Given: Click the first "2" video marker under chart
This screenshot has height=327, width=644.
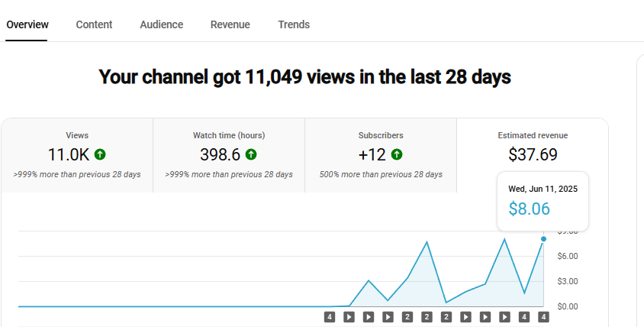Looking at the screenshot, I should 407,317.
